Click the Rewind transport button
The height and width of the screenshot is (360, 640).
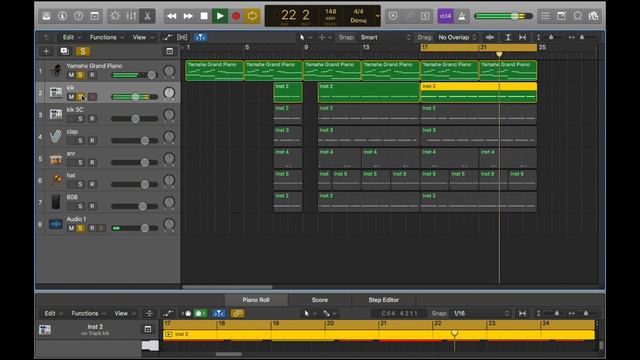point(172,16)
